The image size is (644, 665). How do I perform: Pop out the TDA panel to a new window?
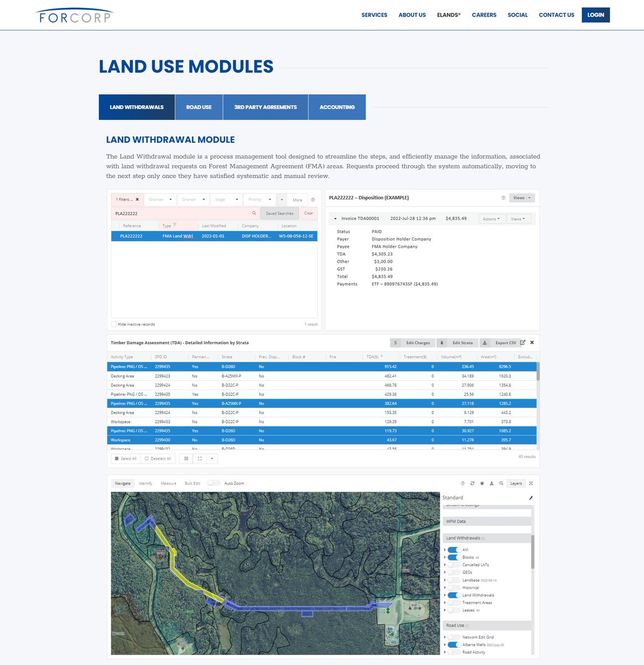coord(522,342)
